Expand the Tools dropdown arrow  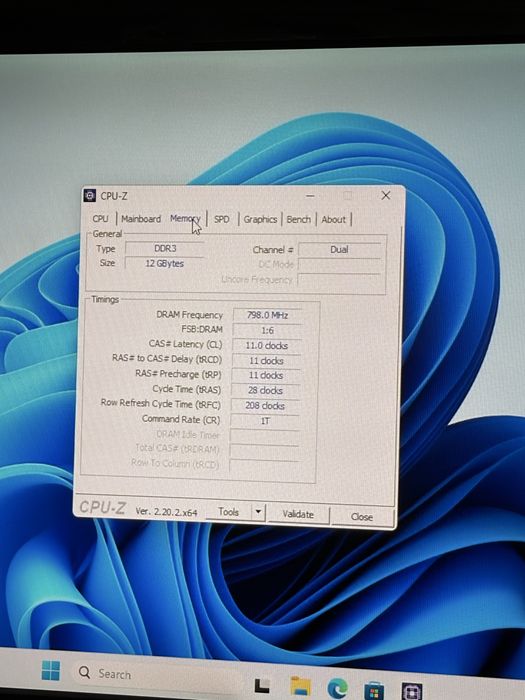[258, 512]
